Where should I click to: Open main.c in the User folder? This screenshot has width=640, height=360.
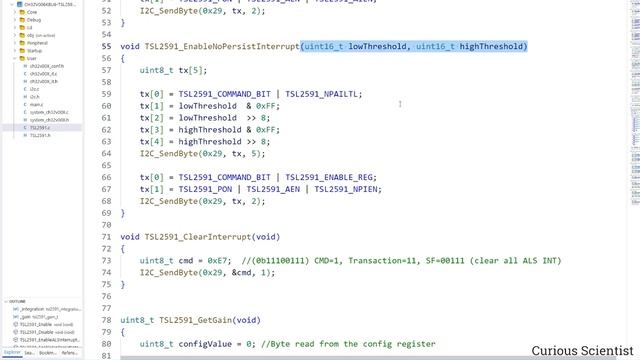tap(36, 104)
